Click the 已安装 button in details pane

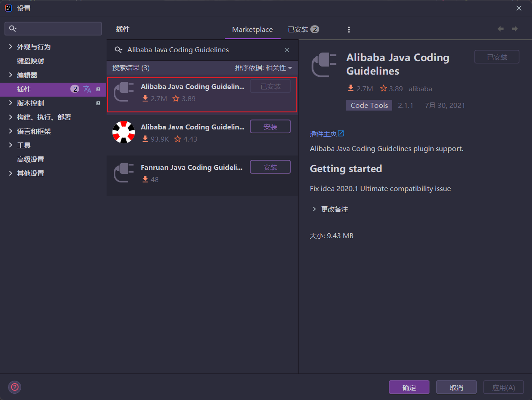(x=497, y=57)
